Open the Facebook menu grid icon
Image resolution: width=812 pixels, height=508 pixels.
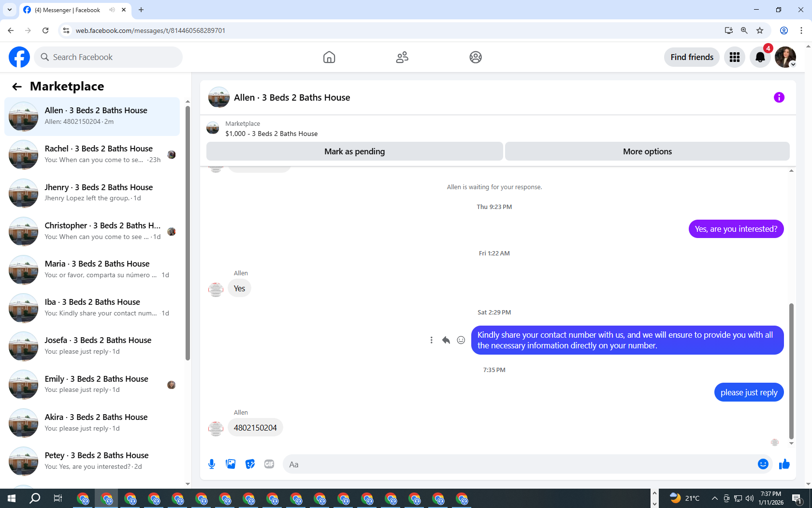[735, 57]
